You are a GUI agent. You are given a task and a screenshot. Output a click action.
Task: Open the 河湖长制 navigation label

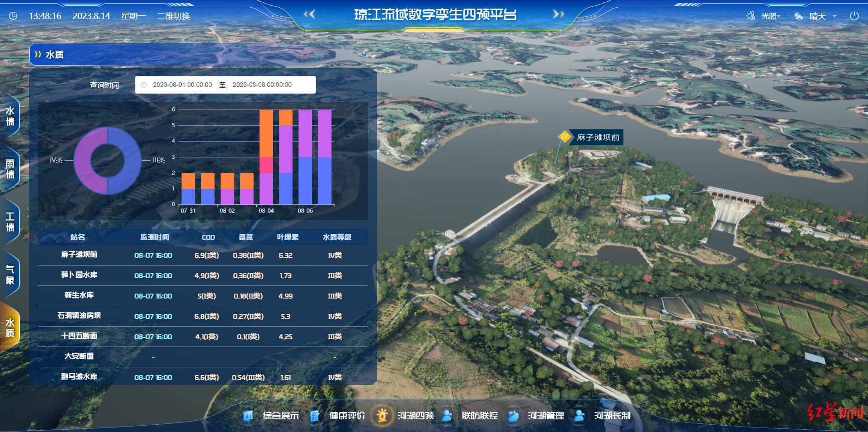(613, 415)
